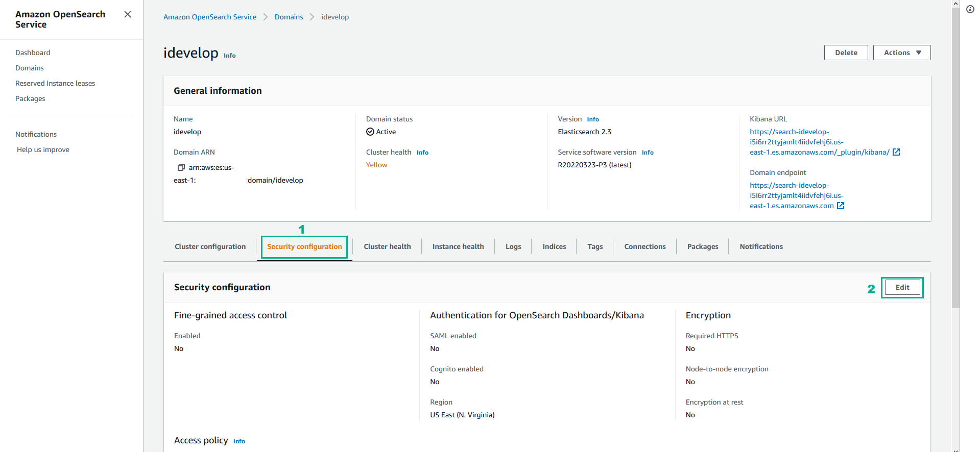Viewport: 980px width, 452px height.
Task: Click the Elasticsearch 2.3 version value
Action: coord(584,132)
